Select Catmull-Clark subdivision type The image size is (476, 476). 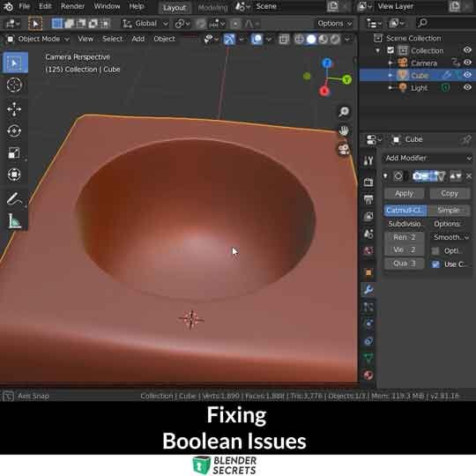coord(405,210)
